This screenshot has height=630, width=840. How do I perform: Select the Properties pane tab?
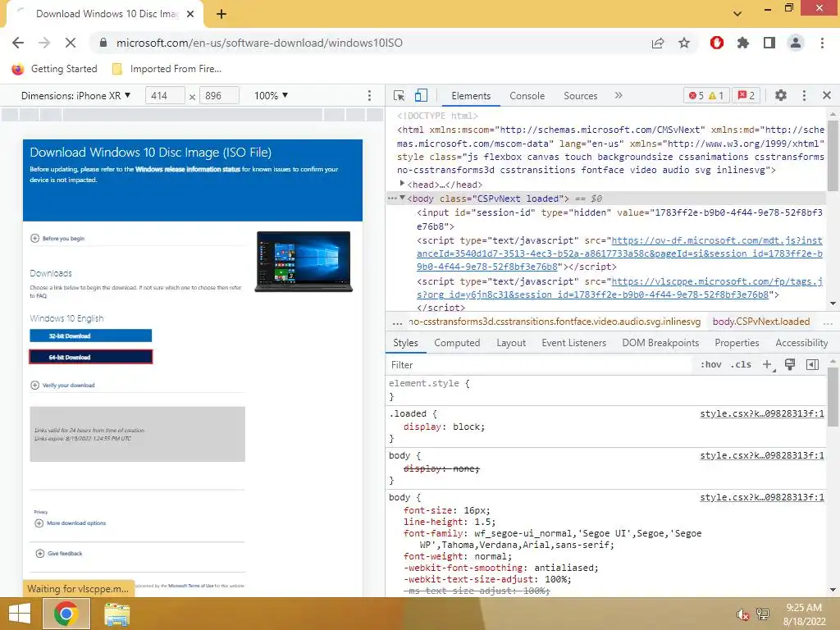(x=737, y=343)
